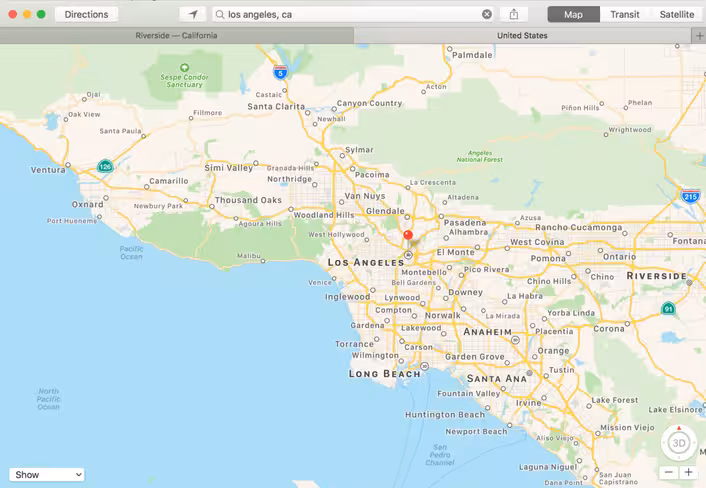Screen dimensions: 706x488
Task: Click the Garden Grove label
Action: [475, 357]
